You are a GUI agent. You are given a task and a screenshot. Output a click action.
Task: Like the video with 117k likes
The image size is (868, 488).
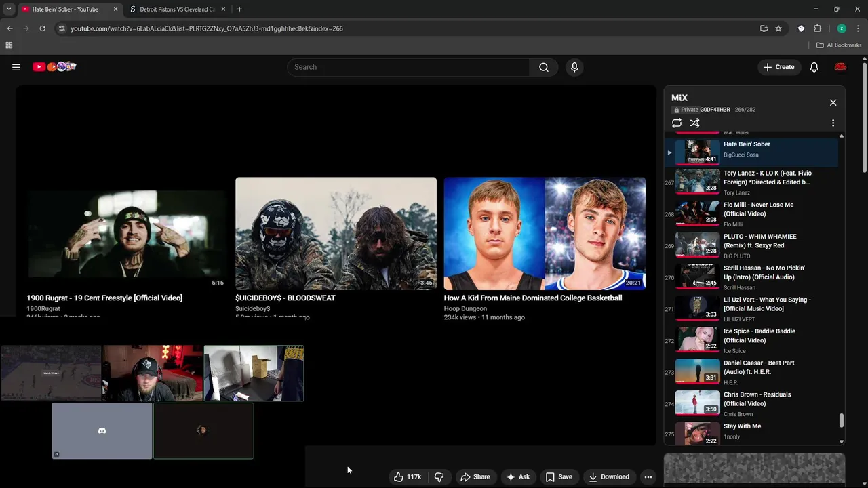[x=408, y=476]
